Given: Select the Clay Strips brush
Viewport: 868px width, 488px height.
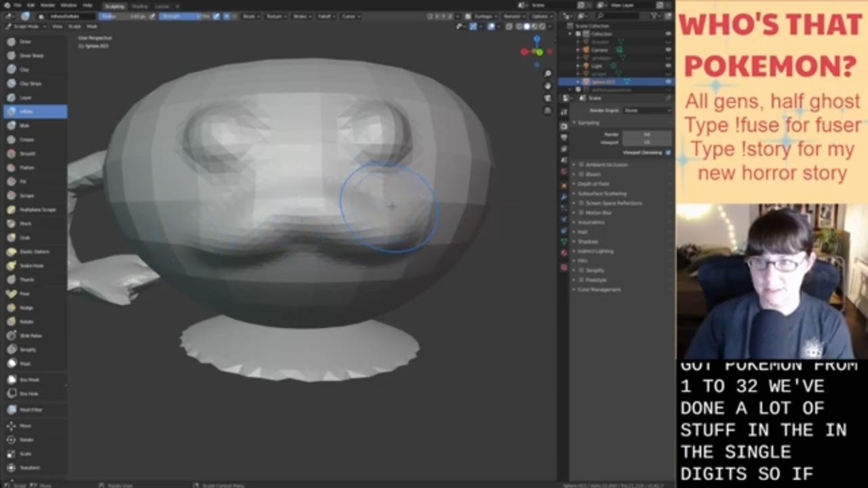Looking at the screenshot, I should click(x=34, y=83).
